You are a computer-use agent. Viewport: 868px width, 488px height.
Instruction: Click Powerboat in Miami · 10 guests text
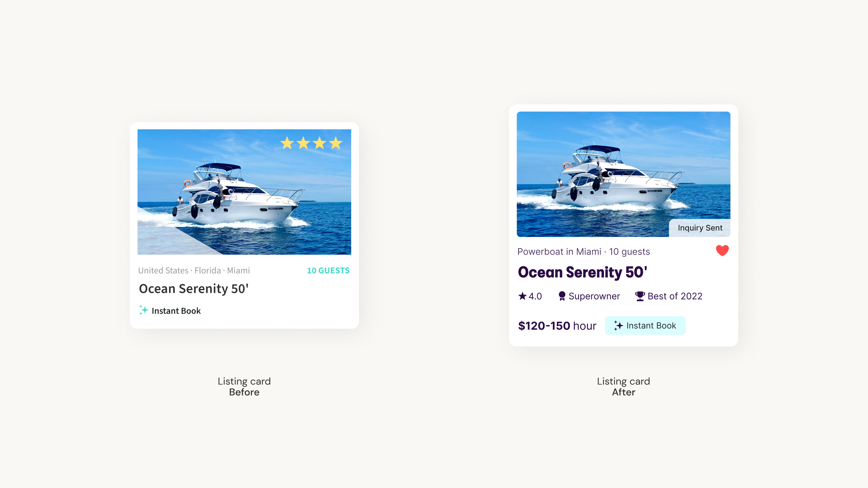tap(583, 252)
